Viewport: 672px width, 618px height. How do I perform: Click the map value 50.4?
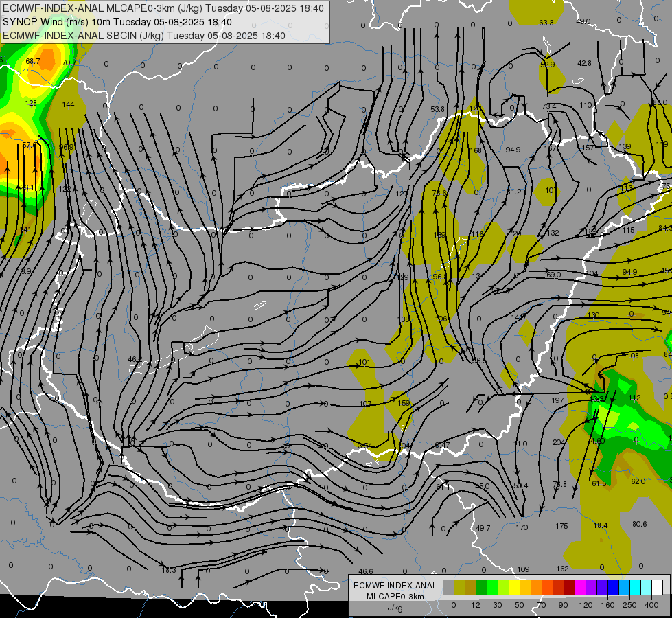[x=521, y=485]
